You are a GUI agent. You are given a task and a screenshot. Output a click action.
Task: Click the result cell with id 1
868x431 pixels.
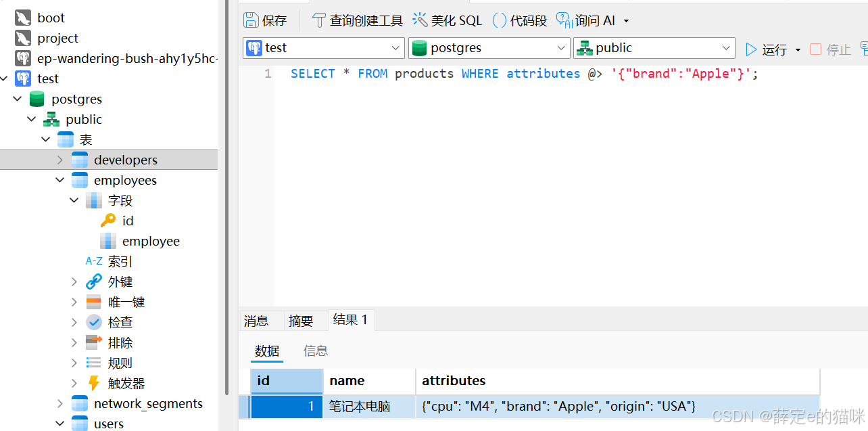(x=287, y=407)
